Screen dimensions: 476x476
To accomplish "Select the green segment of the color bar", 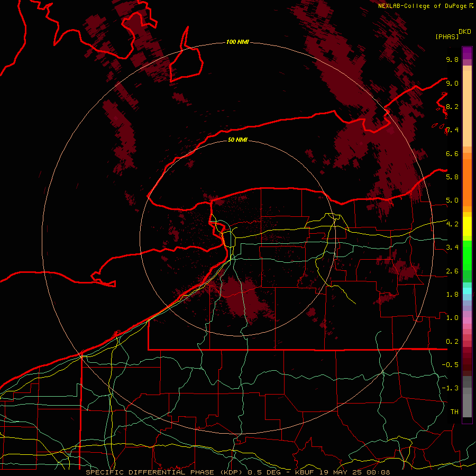I will pyautogui.click(x=467, y=255).
